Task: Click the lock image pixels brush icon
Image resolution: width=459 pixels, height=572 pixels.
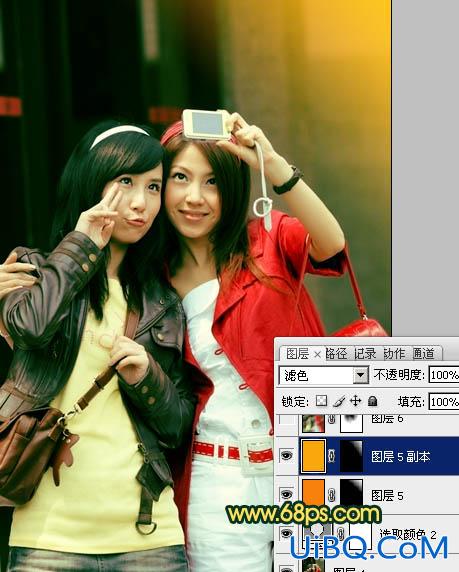Action: coord(339,401)
